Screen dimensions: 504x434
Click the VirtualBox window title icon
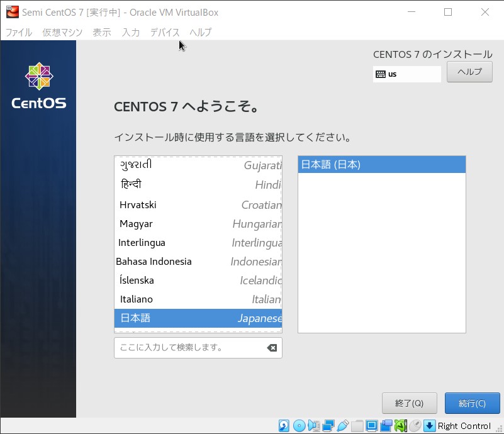13,12
